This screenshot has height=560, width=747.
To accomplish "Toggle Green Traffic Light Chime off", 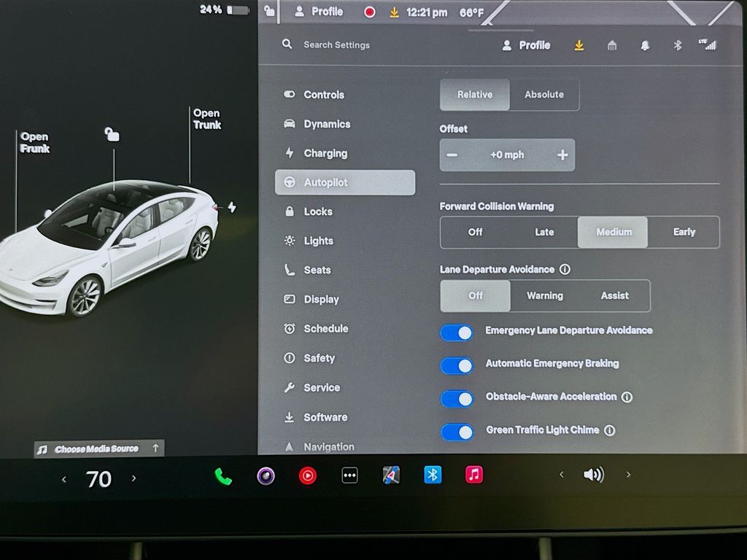I will [457, 432].
